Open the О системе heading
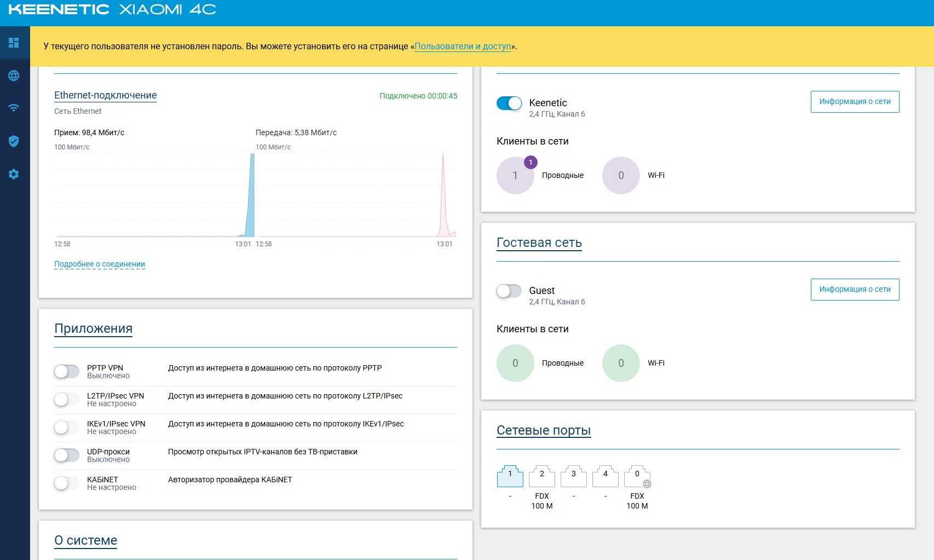 (85, 540)
